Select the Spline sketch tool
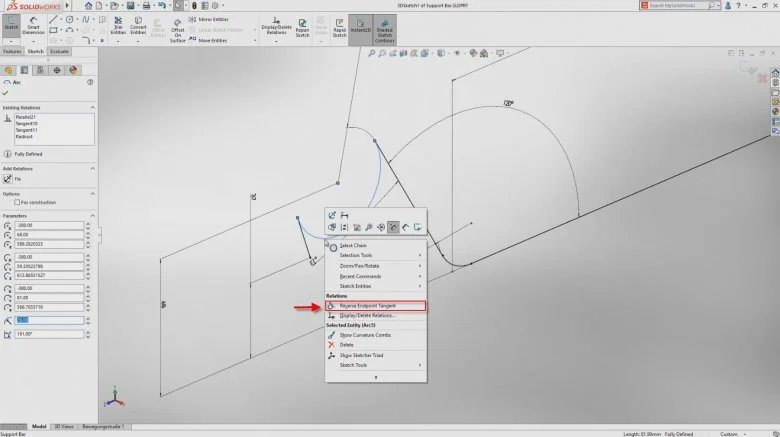Screen dimensions: 780x437 point(86,19)
